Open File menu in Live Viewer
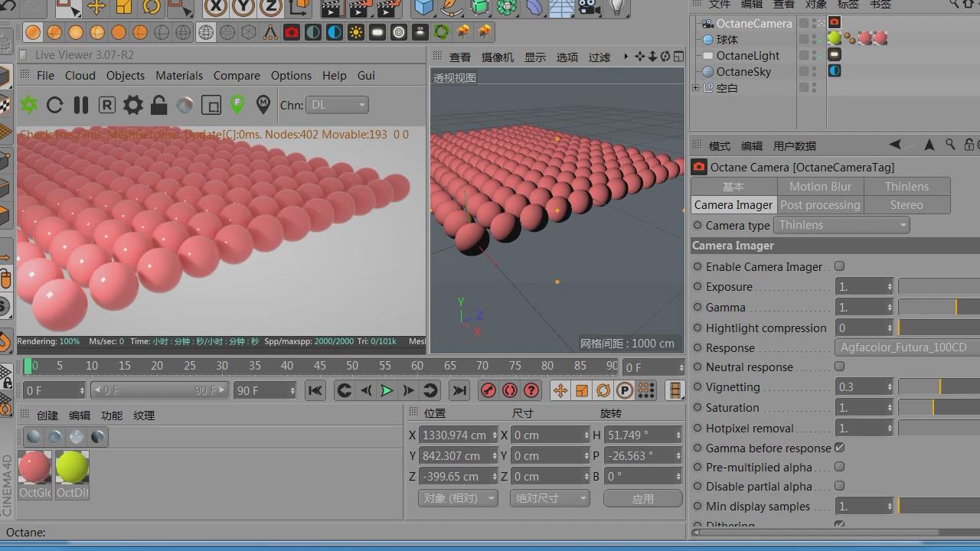 [45, 76]
